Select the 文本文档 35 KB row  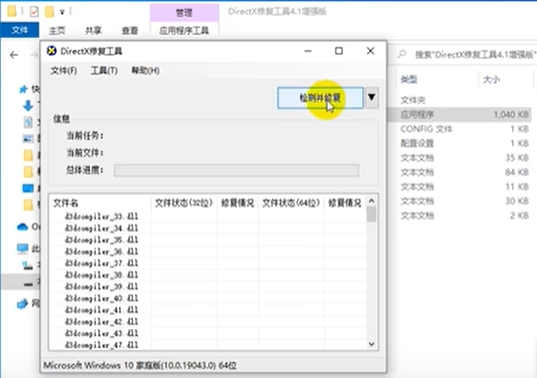pyautogui.click(x=460, y=158)
